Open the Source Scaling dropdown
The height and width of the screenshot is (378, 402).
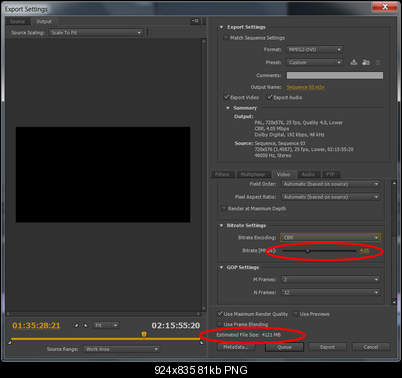click(96, 33)
